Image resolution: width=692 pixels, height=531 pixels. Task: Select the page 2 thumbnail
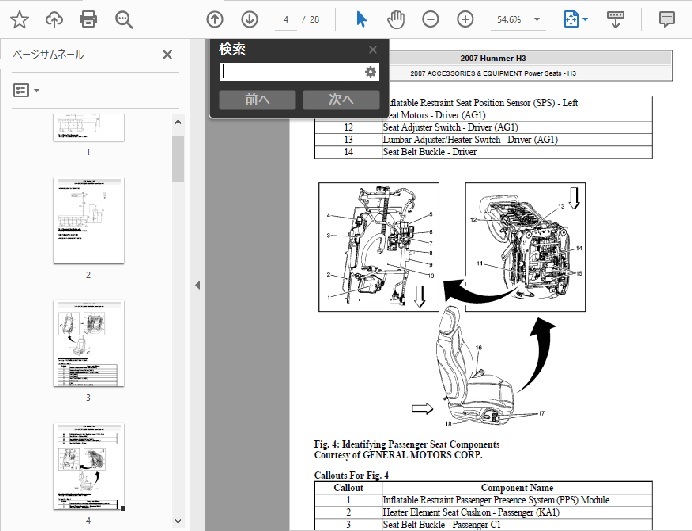click(89, 221)
